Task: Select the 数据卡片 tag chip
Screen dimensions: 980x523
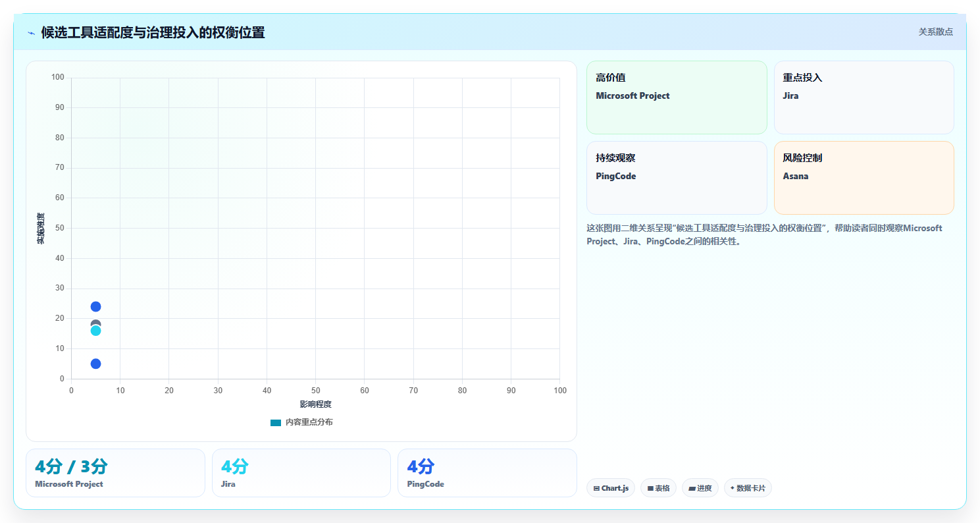Action: click(748, 488)
